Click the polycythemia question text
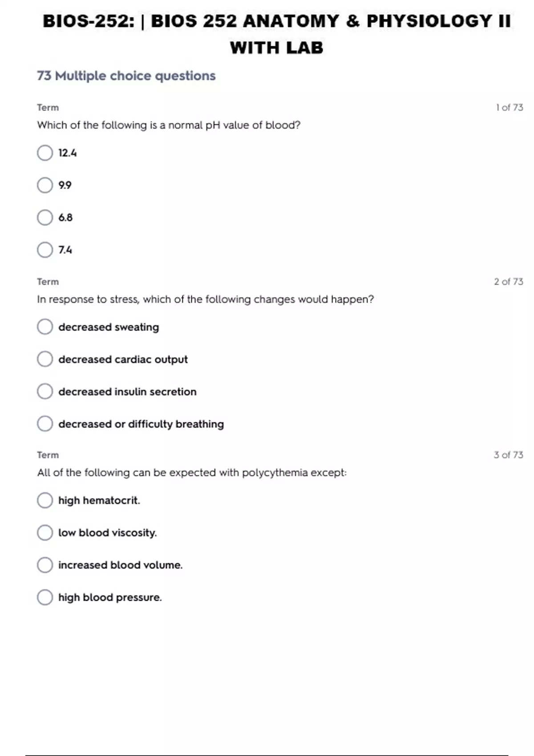 [x=192, y=473]
